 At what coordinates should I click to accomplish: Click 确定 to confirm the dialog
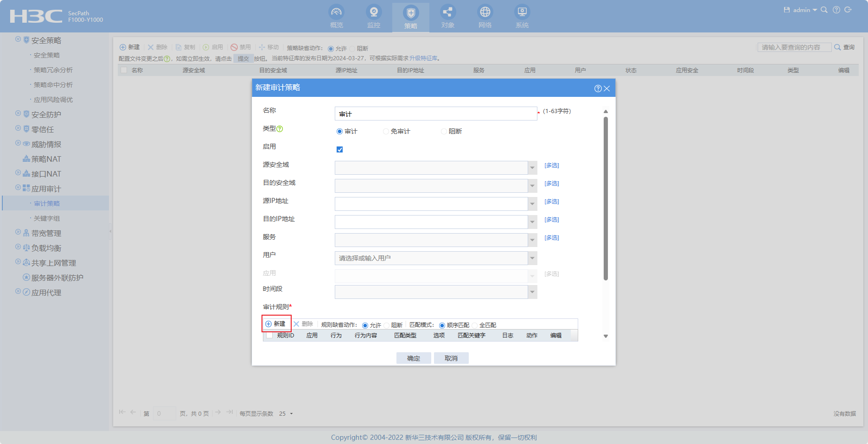414,358
